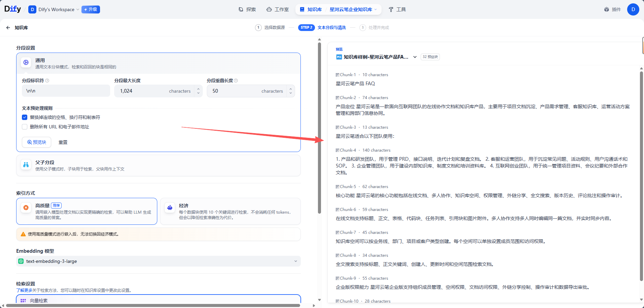Click the 重置 button

point(63,142)
